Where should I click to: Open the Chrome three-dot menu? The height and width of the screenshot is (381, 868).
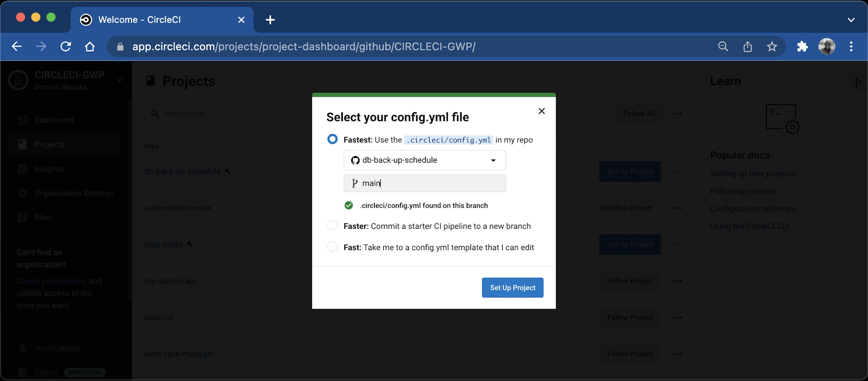click(x=851, y=46)
